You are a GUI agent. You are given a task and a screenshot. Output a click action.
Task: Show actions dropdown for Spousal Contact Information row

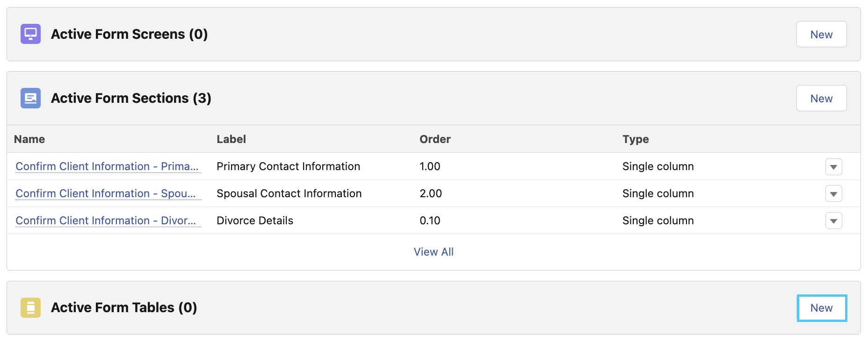coord(833,194)
